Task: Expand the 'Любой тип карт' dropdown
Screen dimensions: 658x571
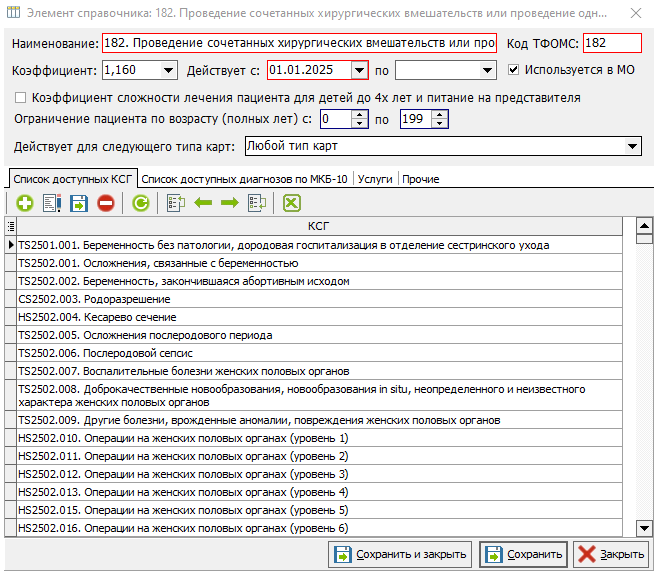Action: click(632, 147)
